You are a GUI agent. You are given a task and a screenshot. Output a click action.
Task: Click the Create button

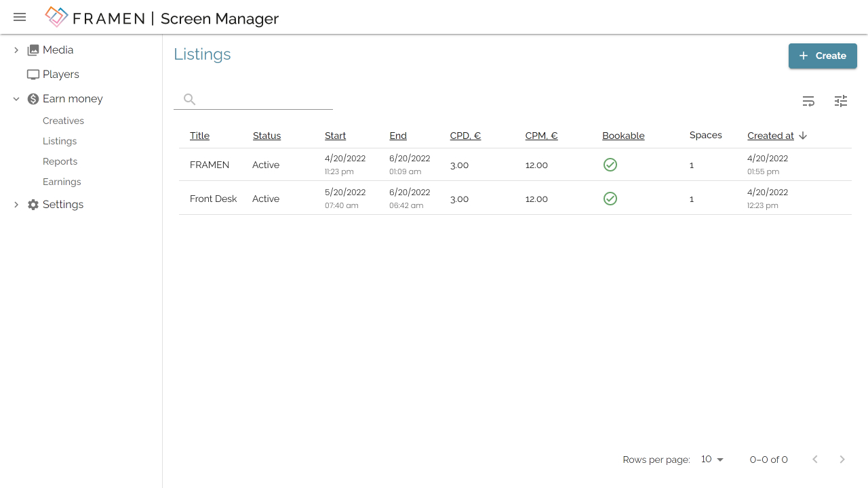click(823, 56)
